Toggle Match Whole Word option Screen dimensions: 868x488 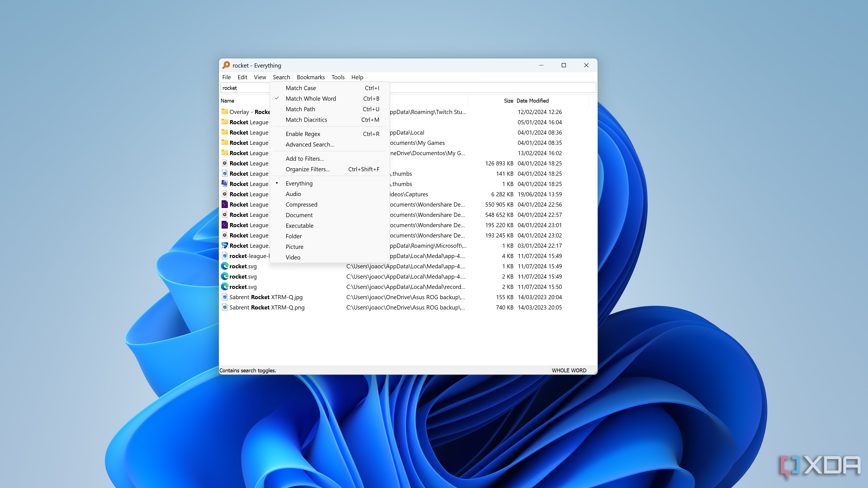tap(310, 98)
